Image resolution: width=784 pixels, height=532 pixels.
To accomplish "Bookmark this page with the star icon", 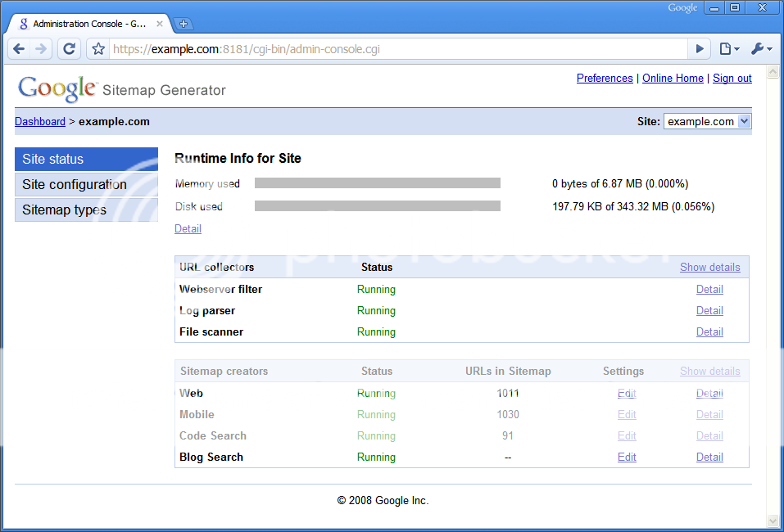I will tap(98, 49).
